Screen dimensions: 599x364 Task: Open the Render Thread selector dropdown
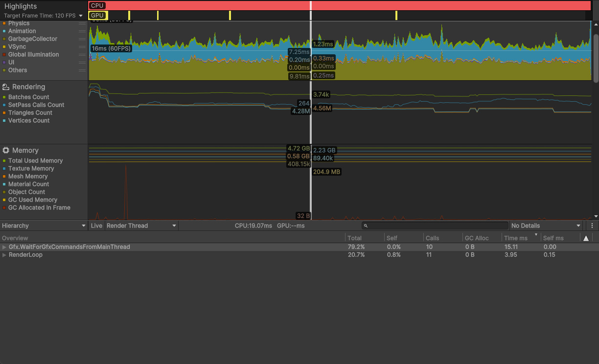coord(141,226)
